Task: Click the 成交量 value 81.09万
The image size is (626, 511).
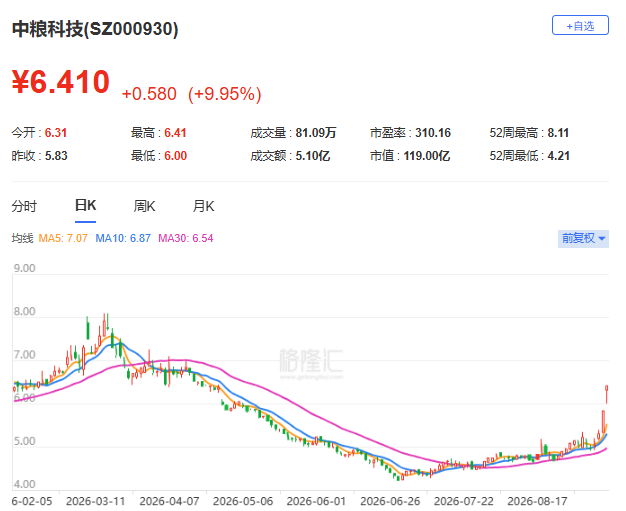Action: pos(316,133)
